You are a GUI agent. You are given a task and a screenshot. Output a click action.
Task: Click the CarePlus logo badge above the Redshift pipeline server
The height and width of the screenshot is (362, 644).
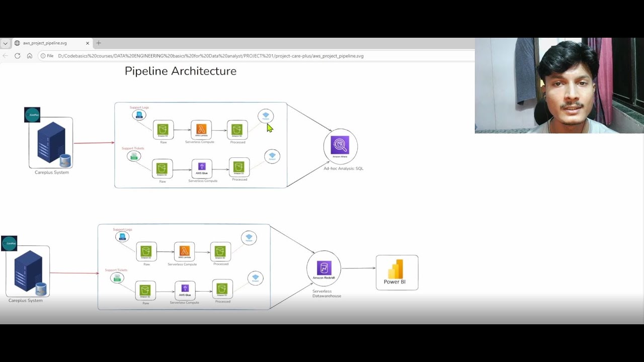9,243
